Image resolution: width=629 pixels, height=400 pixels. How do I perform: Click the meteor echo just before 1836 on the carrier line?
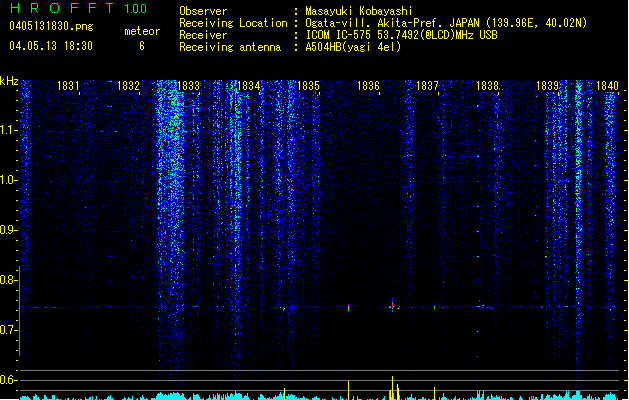(348, 307)
